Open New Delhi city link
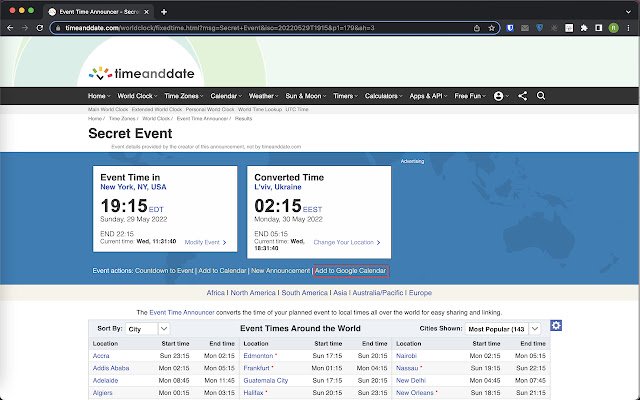 tap(411, 380)
